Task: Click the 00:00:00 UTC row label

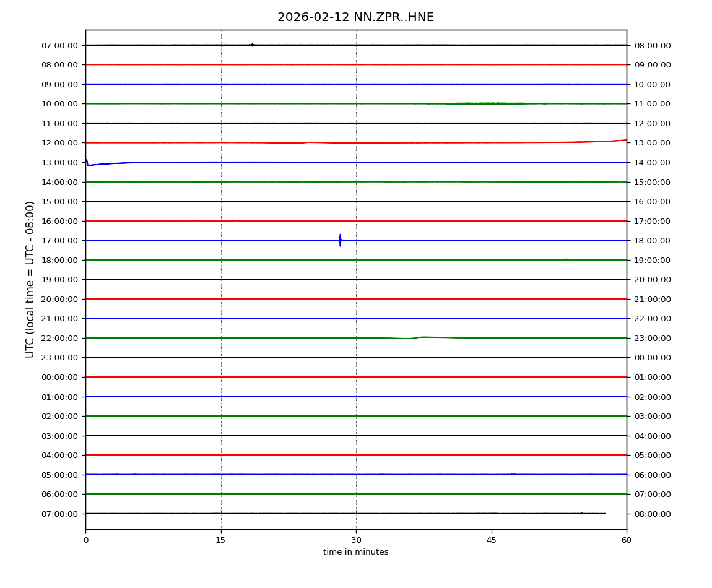Action: (x=60, y=377)
